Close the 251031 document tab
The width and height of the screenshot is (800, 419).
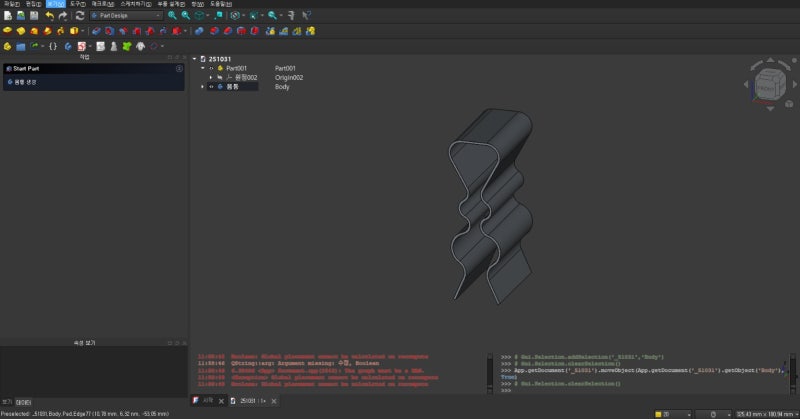click(274, 401)
